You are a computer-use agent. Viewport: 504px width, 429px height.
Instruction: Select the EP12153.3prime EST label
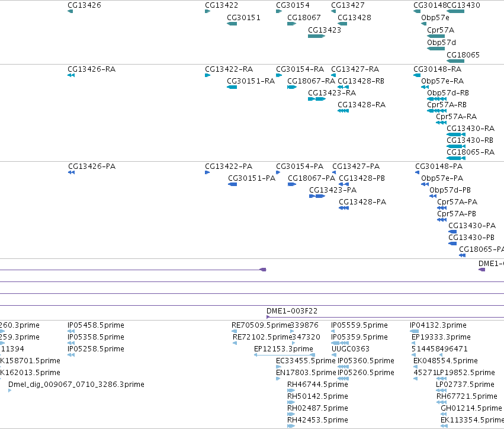click(x=284, y=349)
